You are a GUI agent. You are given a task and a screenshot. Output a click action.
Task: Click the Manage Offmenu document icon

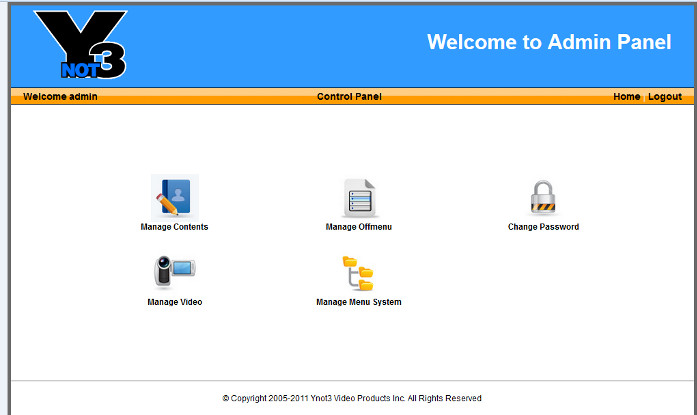(x=358, y=198)
